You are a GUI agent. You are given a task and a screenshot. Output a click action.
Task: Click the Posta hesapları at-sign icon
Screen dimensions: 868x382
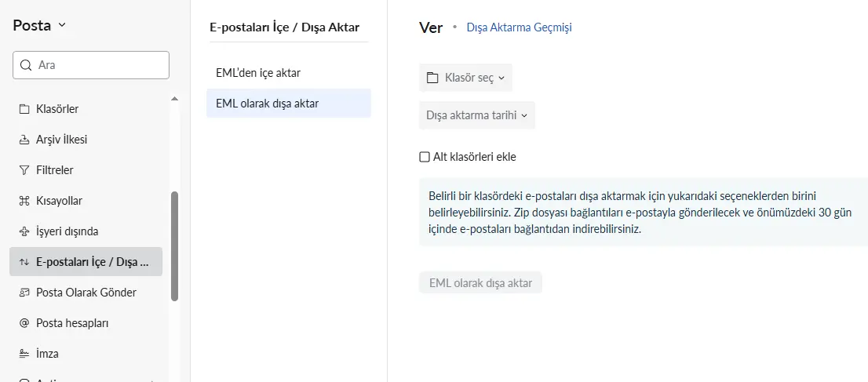click(24, 322)
